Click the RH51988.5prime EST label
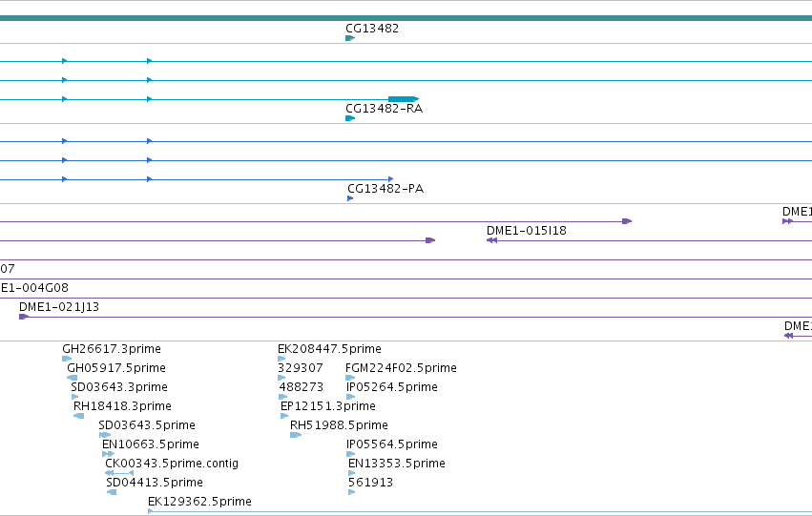The width and height of the screenshot is (812, 516). [x=339, y=425]
